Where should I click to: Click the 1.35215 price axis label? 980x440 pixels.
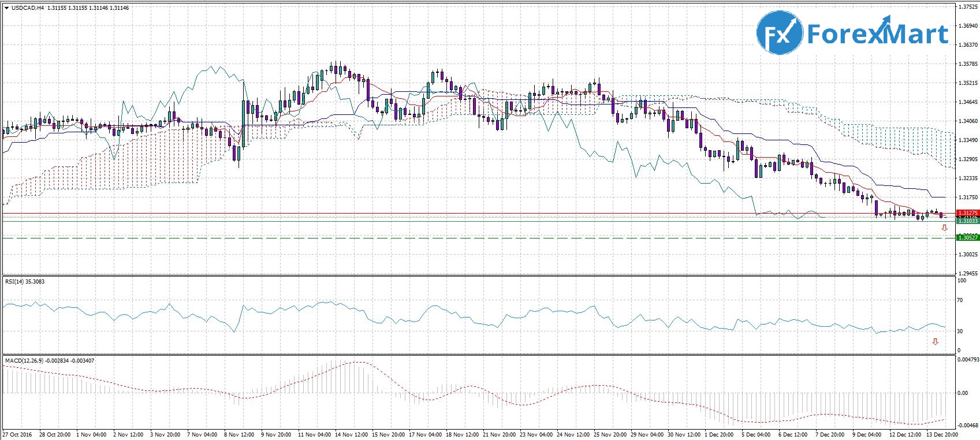click(968, 83)
